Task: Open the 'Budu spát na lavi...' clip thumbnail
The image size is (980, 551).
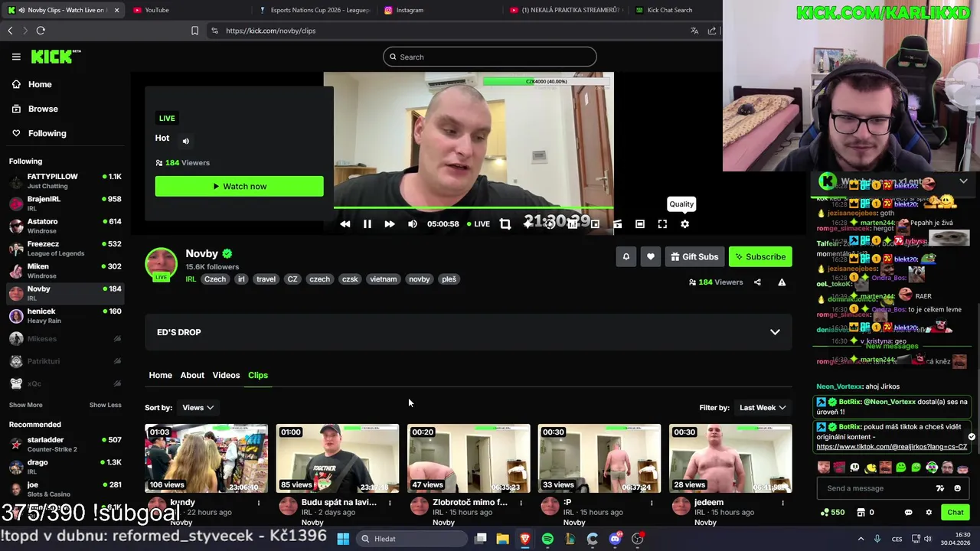Action: click(338, 458)
